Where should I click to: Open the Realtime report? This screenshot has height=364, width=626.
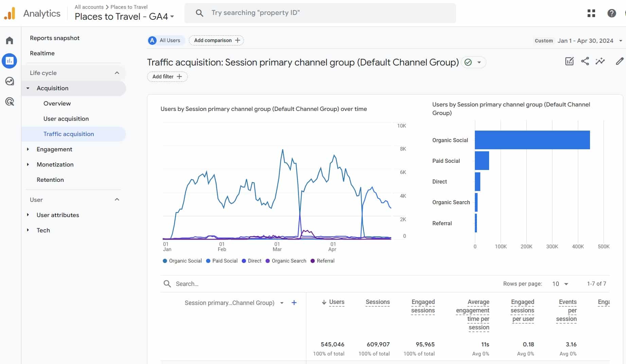coord(42,53)
